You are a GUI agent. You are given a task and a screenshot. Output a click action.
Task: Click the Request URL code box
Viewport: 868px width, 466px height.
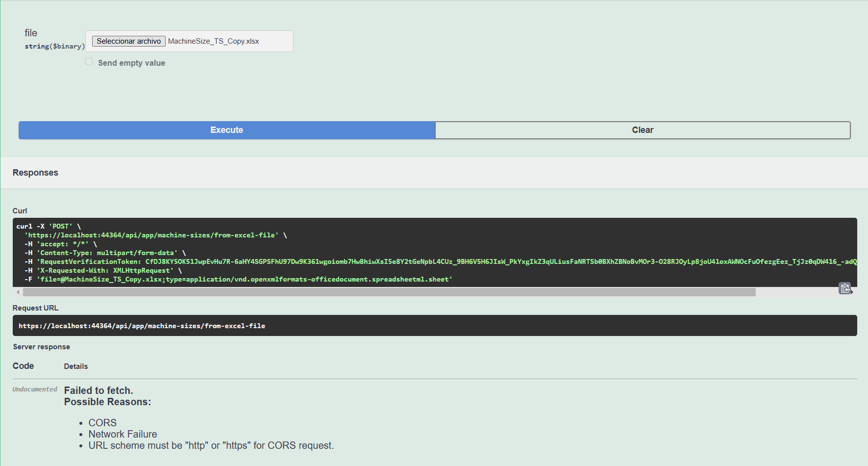point(434,326)
